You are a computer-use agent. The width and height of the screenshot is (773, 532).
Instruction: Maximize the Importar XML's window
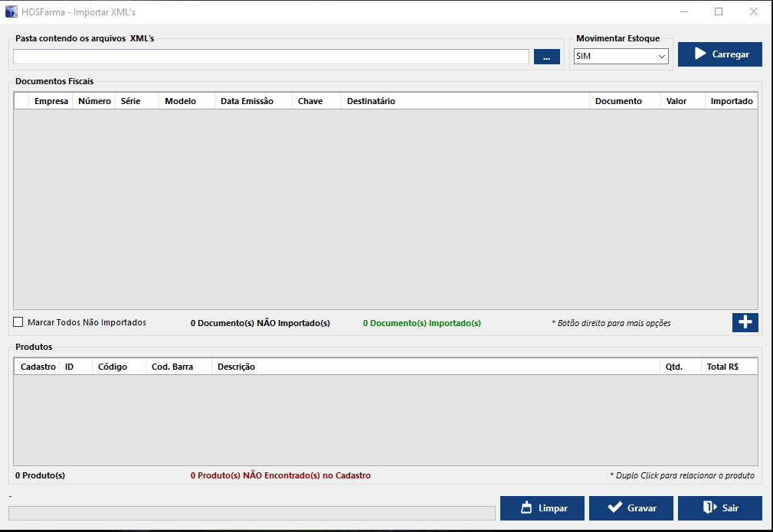[719, 11]
